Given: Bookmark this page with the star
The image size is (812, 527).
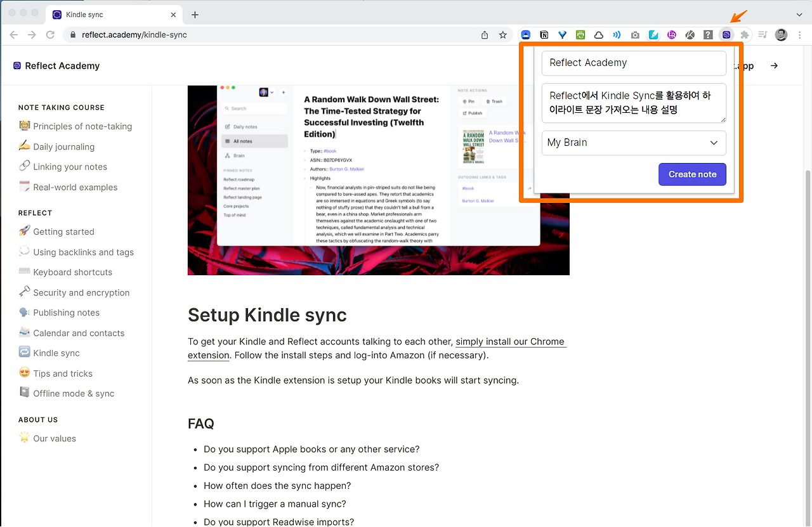Looking at the screenshot, I should click(x=503, y=35).
